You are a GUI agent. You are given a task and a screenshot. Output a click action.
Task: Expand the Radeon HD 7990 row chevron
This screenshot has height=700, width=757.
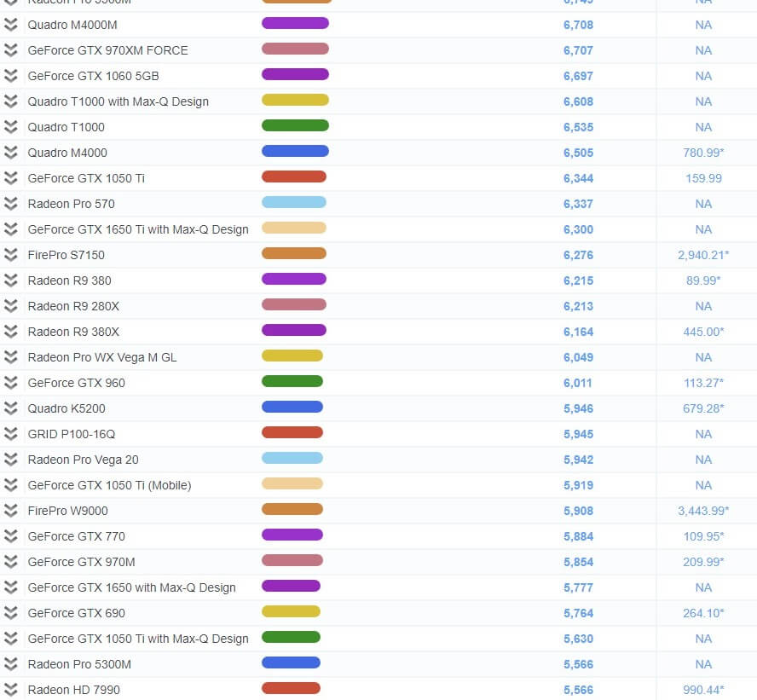tap(10, 690)
